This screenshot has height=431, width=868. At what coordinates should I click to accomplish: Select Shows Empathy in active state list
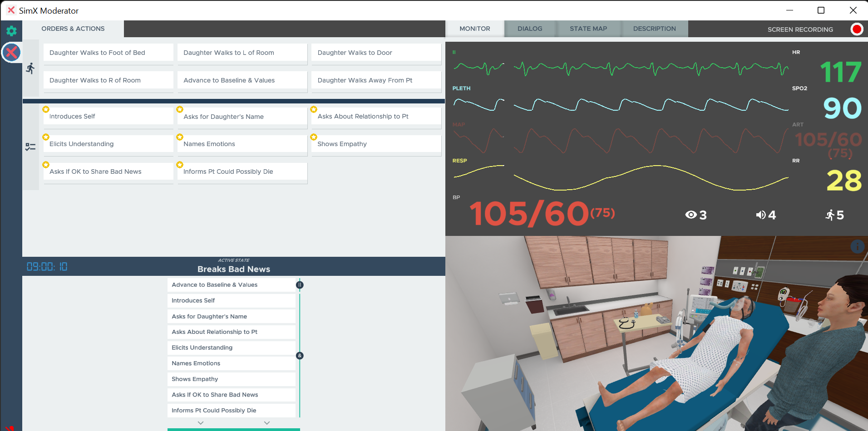point(231,379)
